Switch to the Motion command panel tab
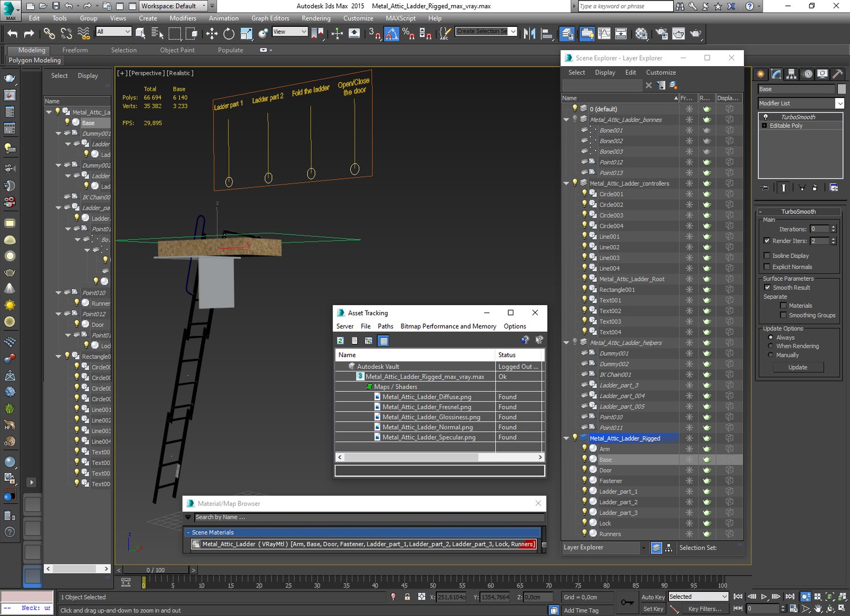The width and height of the screenshot is (850, 616). point(807,74)
